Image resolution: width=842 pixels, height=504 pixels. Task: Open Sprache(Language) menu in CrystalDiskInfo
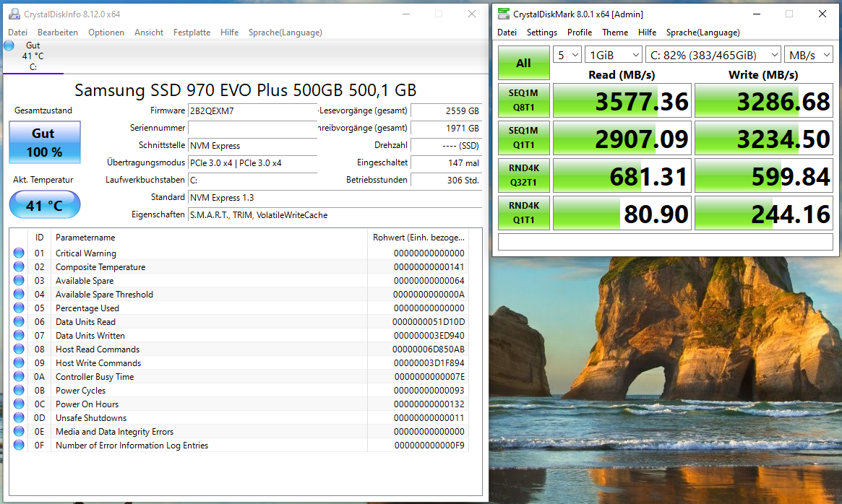(285, 32)
